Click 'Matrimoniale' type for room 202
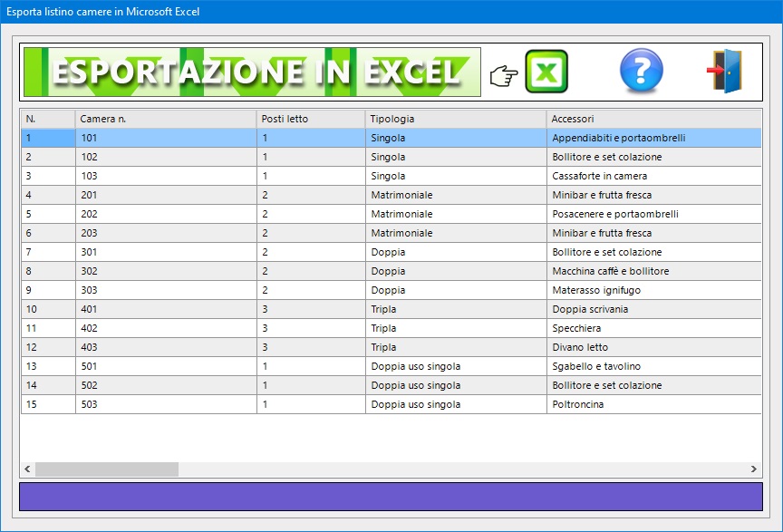Viewport: 783px width, 532px height. [456, 214]
